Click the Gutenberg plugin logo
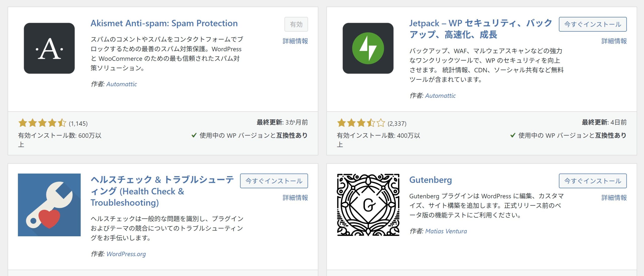This screenshot has height=276, width=644. pos(368,205)
